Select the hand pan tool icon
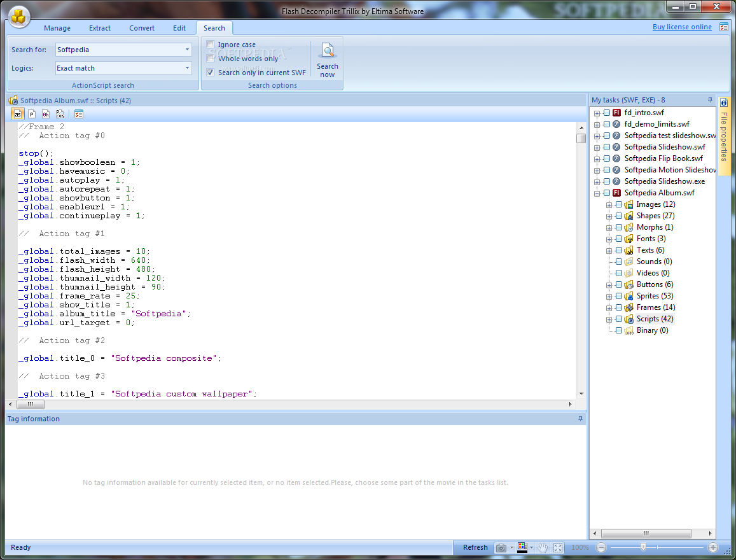The image size is (736, 560). [x=543, y=548]
